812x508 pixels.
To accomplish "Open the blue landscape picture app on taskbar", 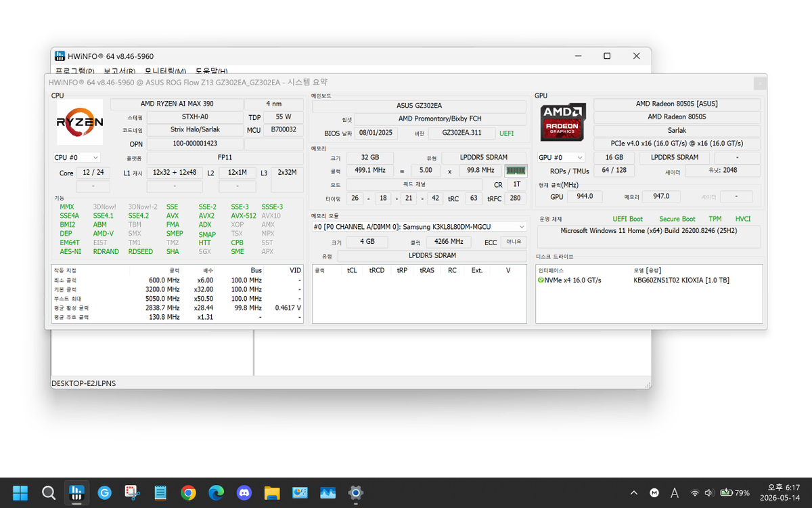I will tap(328, 492).
